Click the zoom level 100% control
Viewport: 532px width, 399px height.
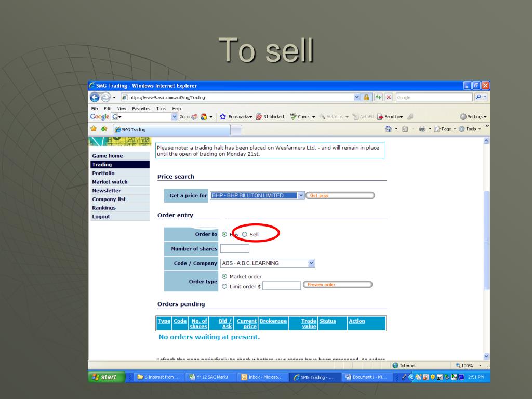467,365
